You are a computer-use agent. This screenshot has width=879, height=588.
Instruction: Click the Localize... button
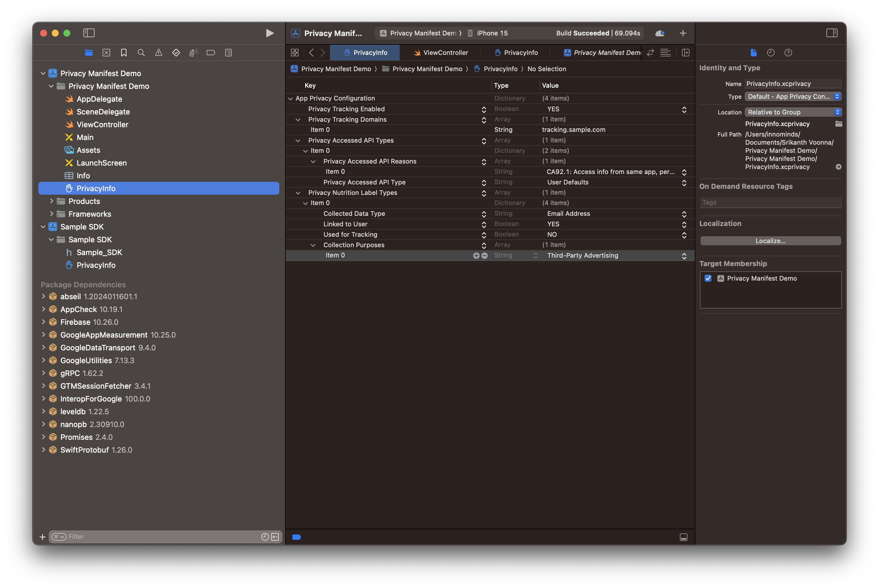(770, 241)
